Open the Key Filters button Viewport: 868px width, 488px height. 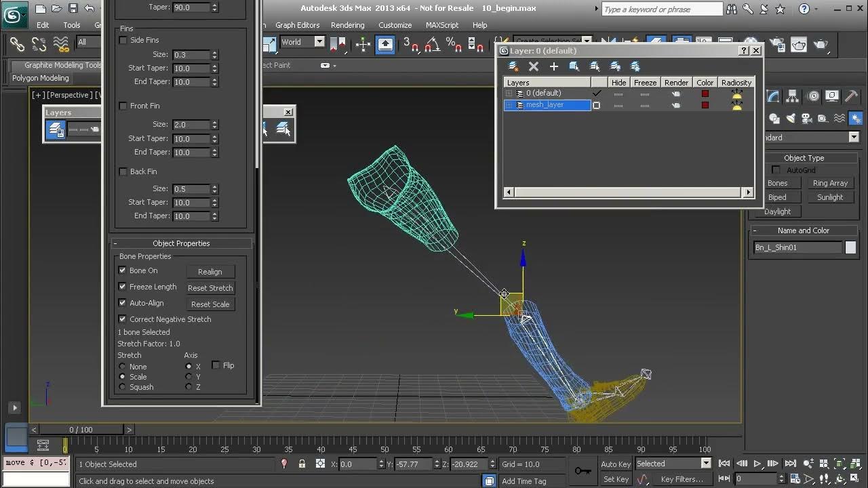pos(682,479)
